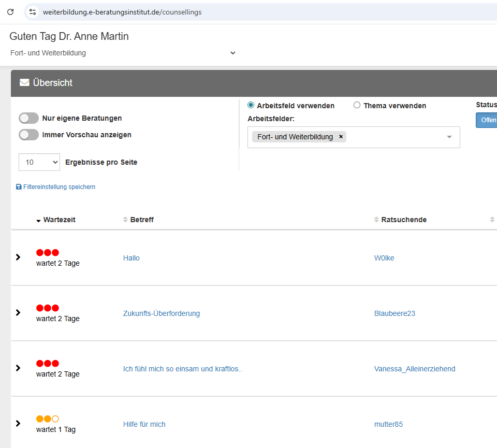Click the save disk icon beside Filtereinstellung
Image resolution: width=497 pixels, height=448 pixels.
(x=19, y=187)
